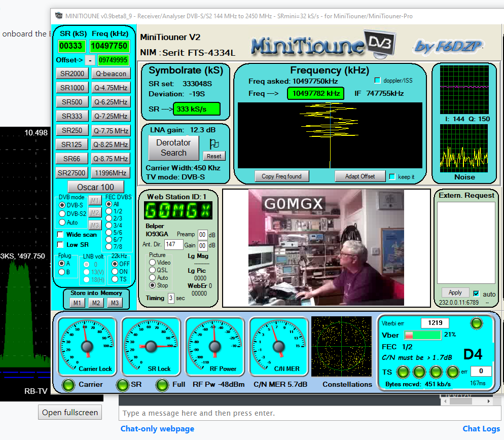Screen dimensions: 504x440
Task: Enable the Wide scan checkbox
Action: coord(60,234)
